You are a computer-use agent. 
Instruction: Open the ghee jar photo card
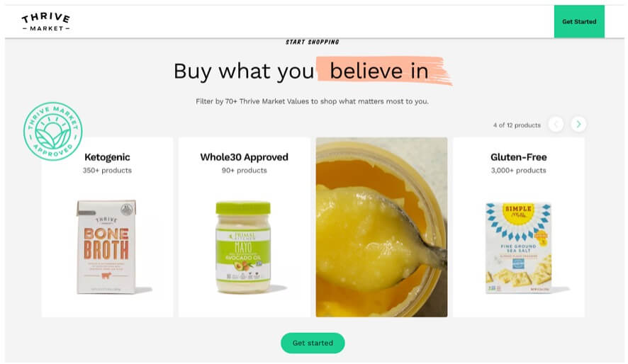pyautogui.click(x=381, y=227)
